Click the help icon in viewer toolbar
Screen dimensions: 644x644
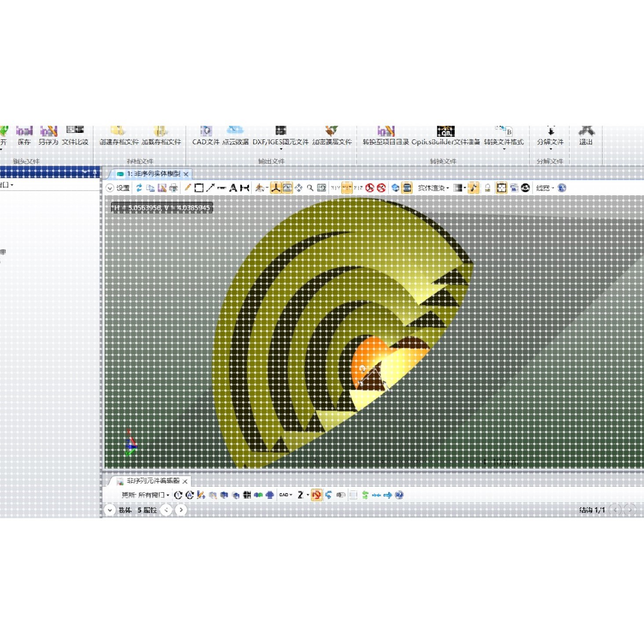click(562, 188)
